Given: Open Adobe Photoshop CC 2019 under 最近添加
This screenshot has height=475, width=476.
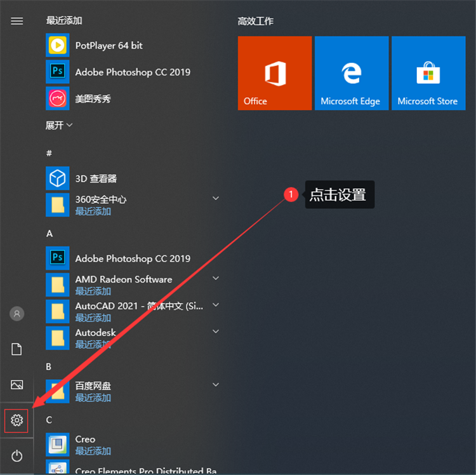Looking at the screenshot, I should click(133, 72).
